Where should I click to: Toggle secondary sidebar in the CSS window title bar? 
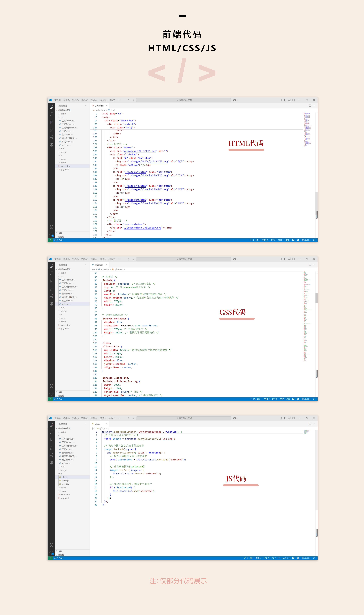coord(293,259)
